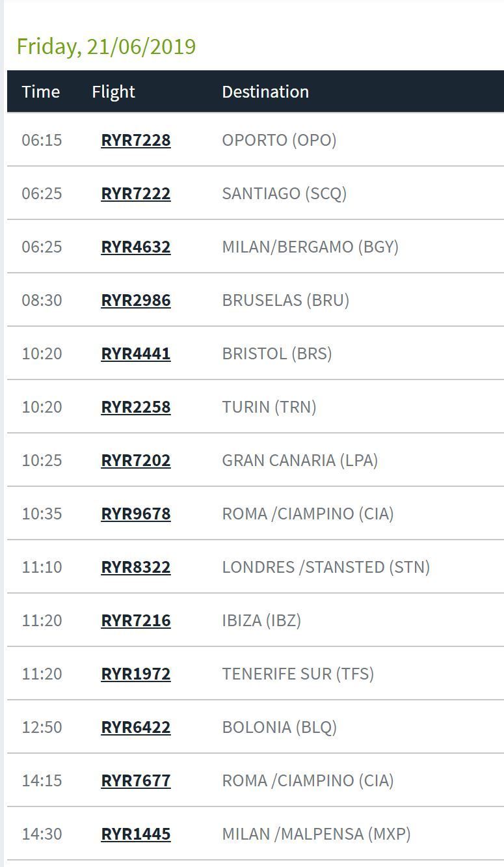Open the 10:35 flight RYR9678

136,514
